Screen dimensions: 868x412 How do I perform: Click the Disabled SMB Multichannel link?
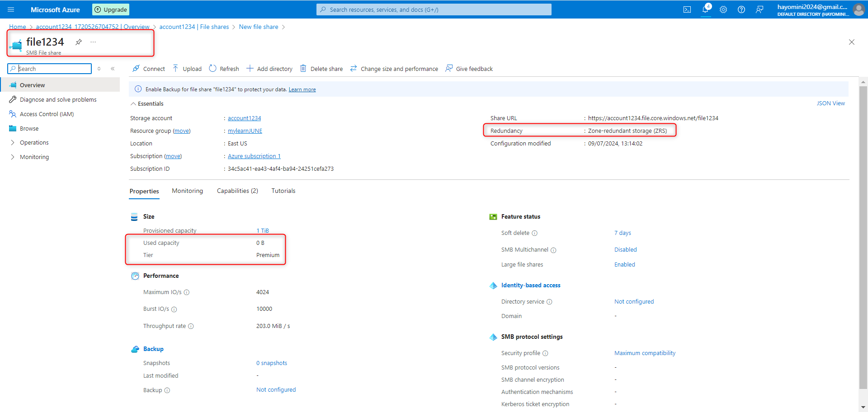click(625, 250)
